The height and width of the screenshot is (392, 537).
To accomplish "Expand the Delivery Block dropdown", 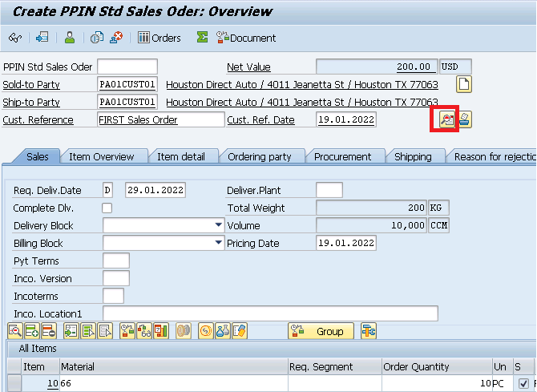I will pyautogui.click(x=218, y=225).
